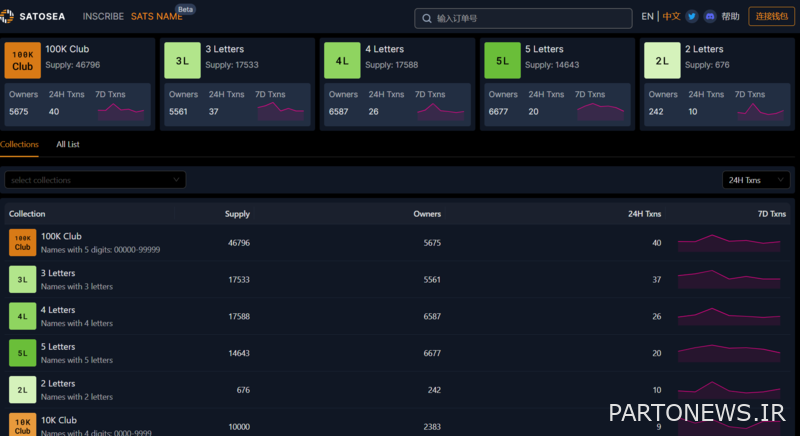This screenshot has height=436, width=800.
Task: View 7D Txns chart in 3 Letters card
Action: tap(281, 111)
